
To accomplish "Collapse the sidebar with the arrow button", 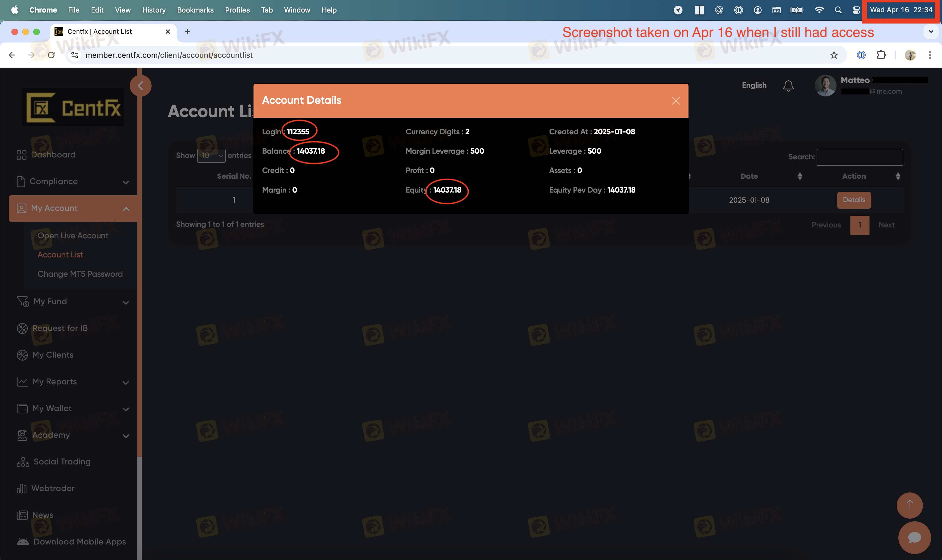I will 140,86.
